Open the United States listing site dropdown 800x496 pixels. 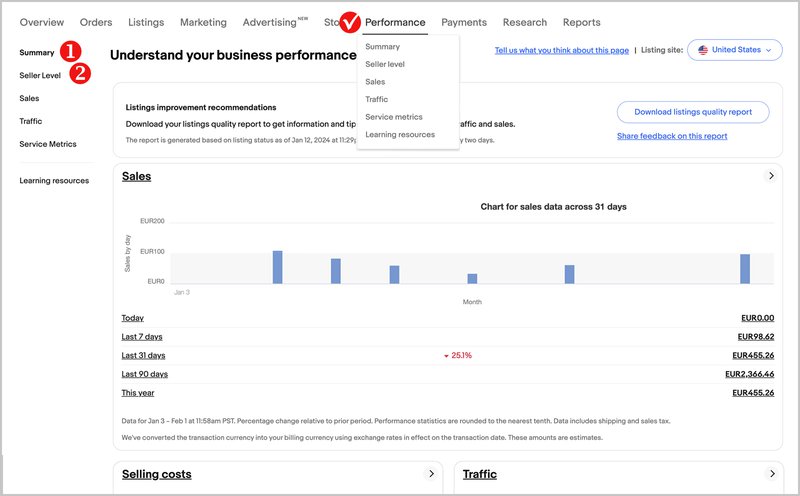[x=734, y=50]
